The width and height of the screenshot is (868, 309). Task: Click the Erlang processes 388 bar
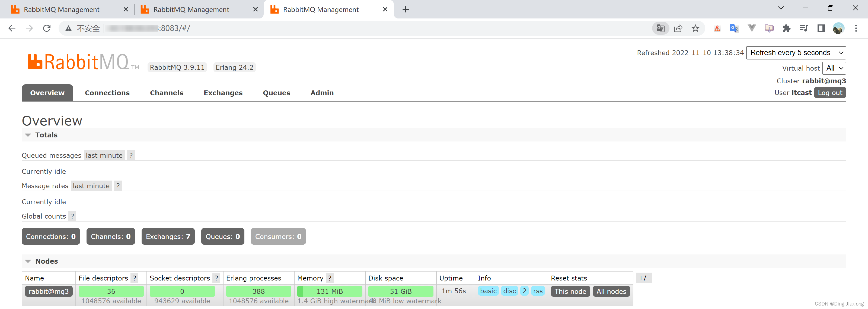(x=259, y=291)
